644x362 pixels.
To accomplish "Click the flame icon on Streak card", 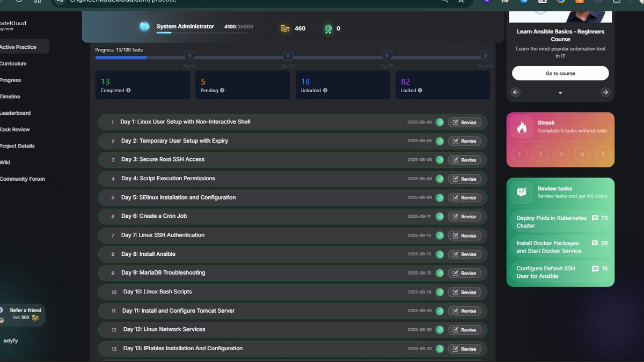I will pos(522,127).
